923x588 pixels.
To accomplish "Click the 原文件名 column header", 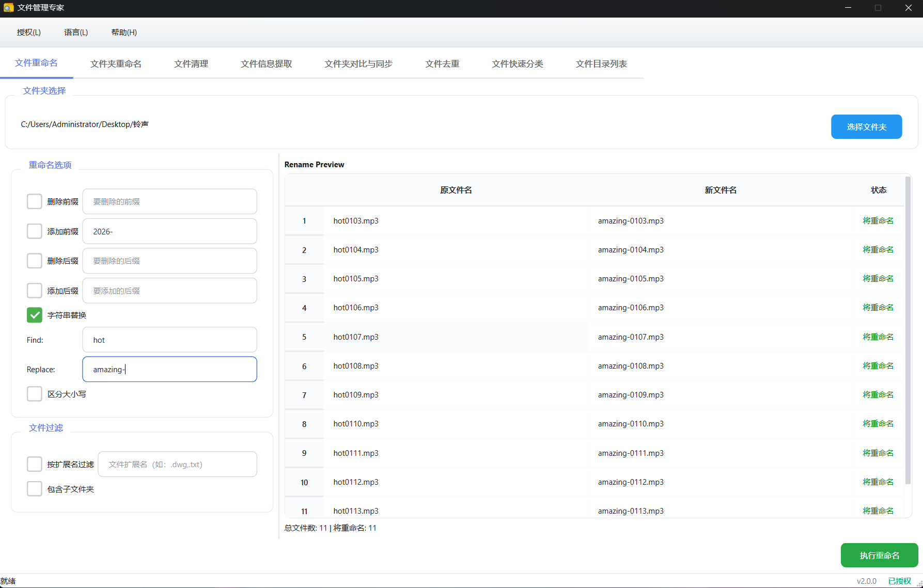I will click(456, 190).
